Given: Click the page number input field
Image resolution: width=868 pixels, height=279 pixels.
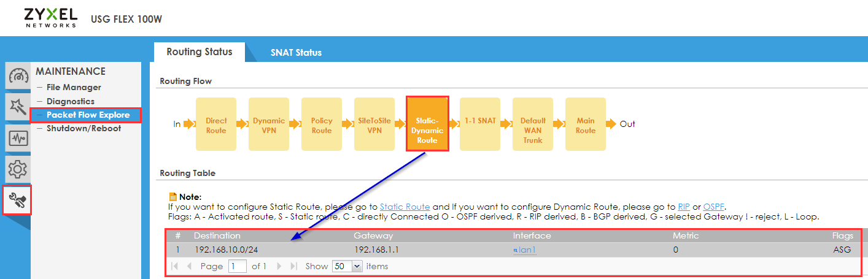Looking at the screenshot, I should tap(237, 266).
